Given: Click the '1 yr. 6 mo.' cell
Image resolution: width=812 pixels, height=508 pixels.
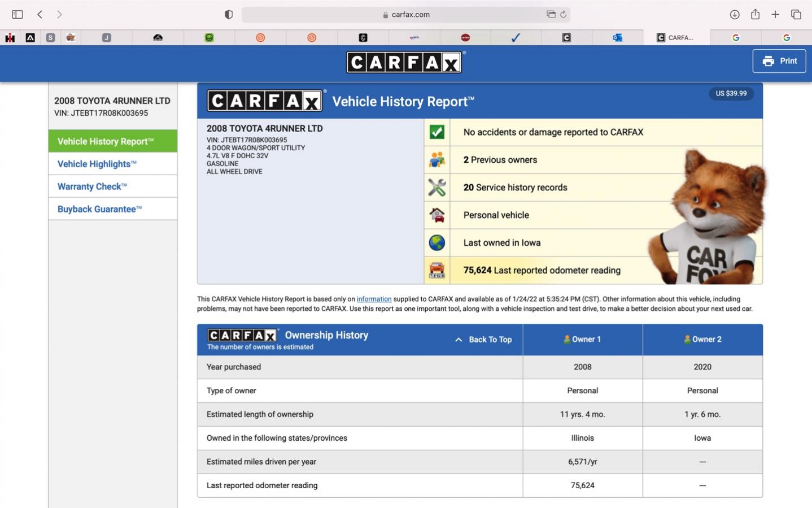Looking at the screenshot, I should point(702,415).
